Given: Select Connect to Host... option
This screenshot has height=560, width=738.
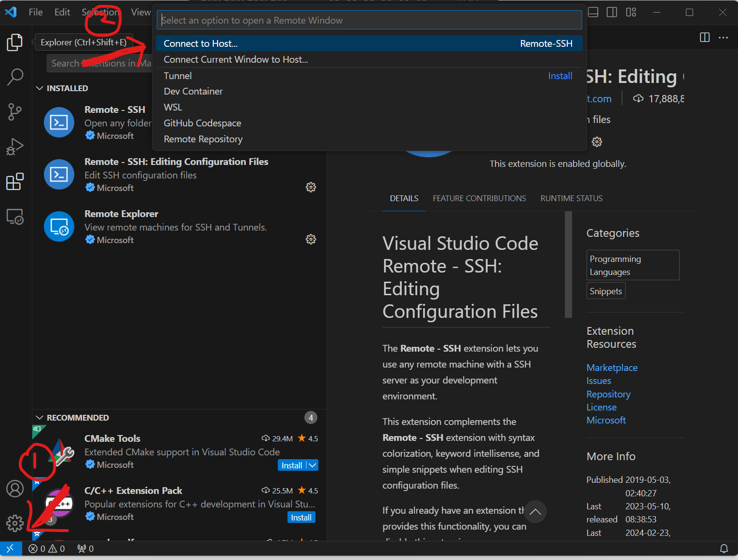Looking at the screenshot, I should [x=369, y=43].
